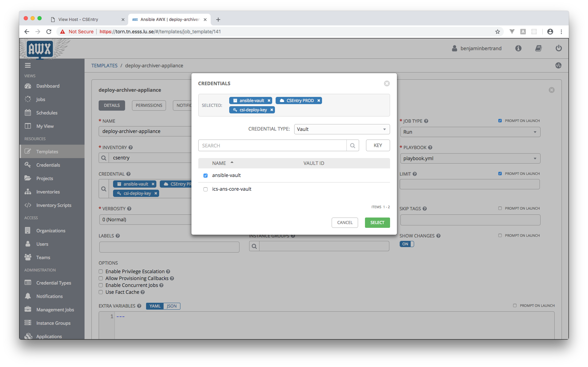The image size is (588, 367).
Task: Enable the Use Fact Cache option
Action: (100, 292)
